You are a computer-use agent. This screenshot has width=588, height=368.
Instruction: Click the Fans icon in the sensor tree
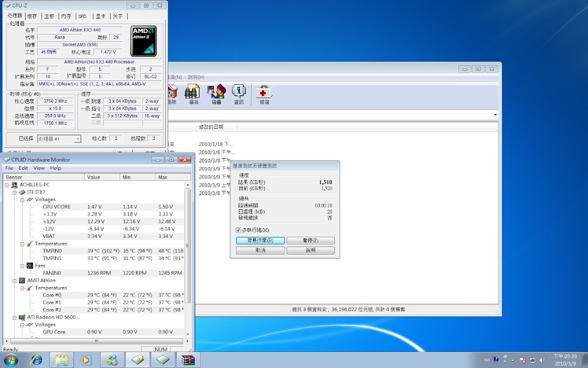point(29,266)
